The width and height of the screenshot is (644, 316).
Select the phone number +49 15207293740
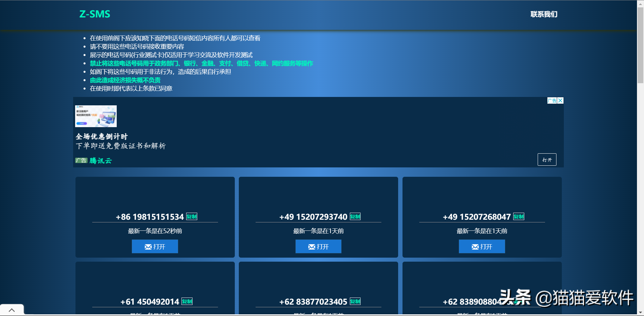coord(313,217)
